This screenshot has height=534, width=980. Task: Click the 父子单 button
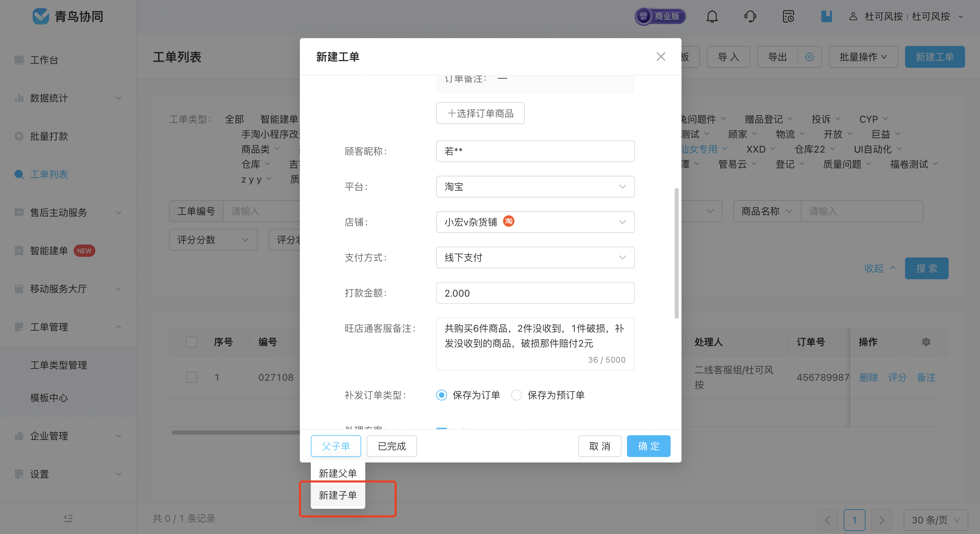(336, 446)
